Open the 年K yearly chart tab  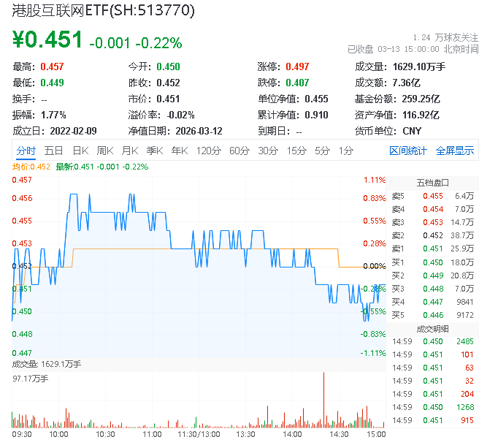(x=179, y=151)
